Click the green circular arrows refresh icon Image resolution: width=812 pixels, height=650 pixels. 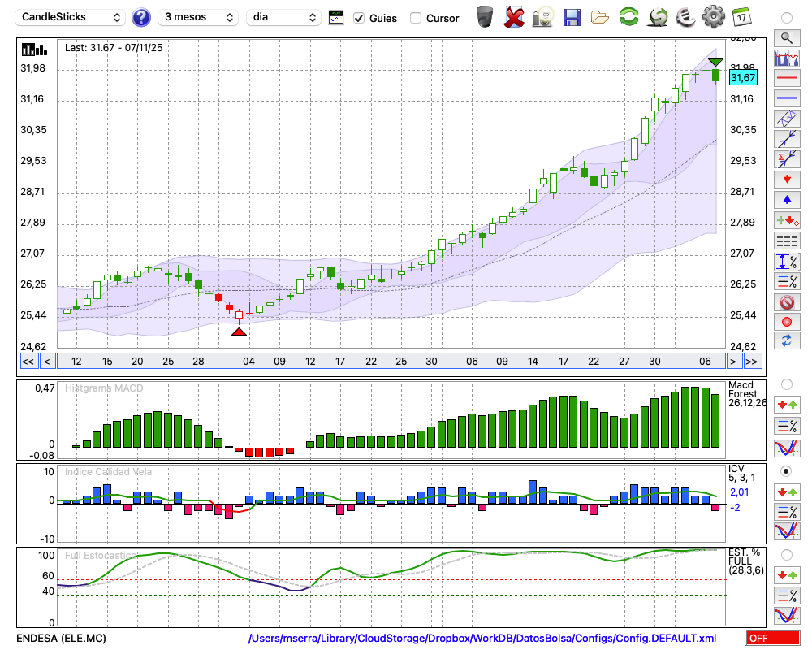click(x=628, y=17)
